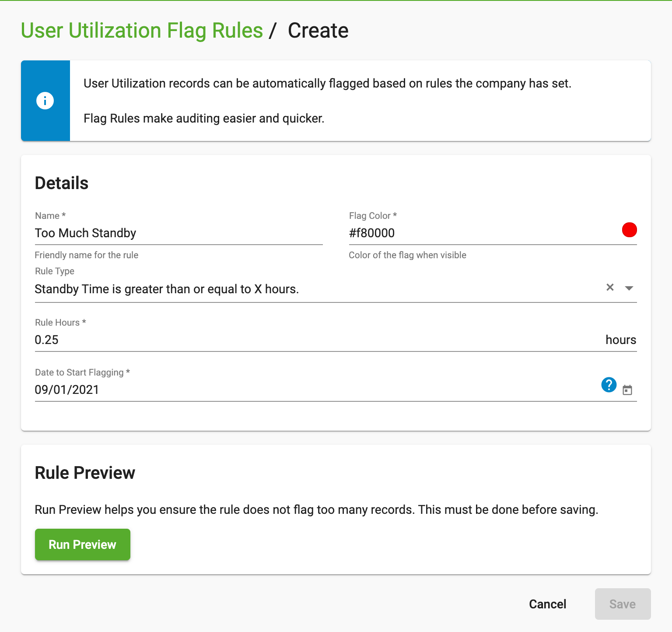Click the Details section heading
The image size is (672, 632).
(61, 183)
